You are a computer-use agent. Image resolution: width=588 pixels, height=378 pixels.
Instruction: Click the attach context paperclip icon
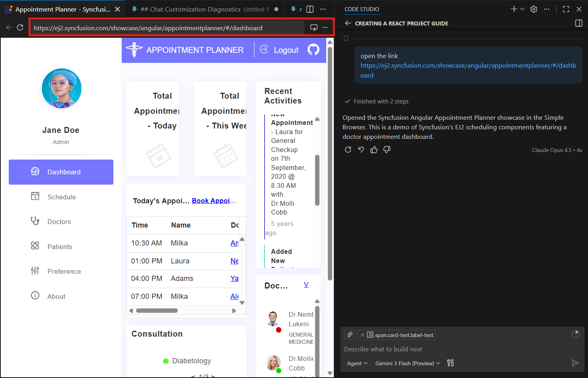coord(350,335)
